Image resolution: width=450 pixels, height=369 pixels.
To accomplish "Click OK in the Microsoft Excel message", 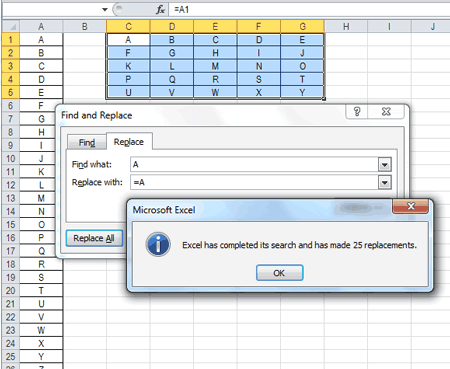I will click(x=279, y=273).
